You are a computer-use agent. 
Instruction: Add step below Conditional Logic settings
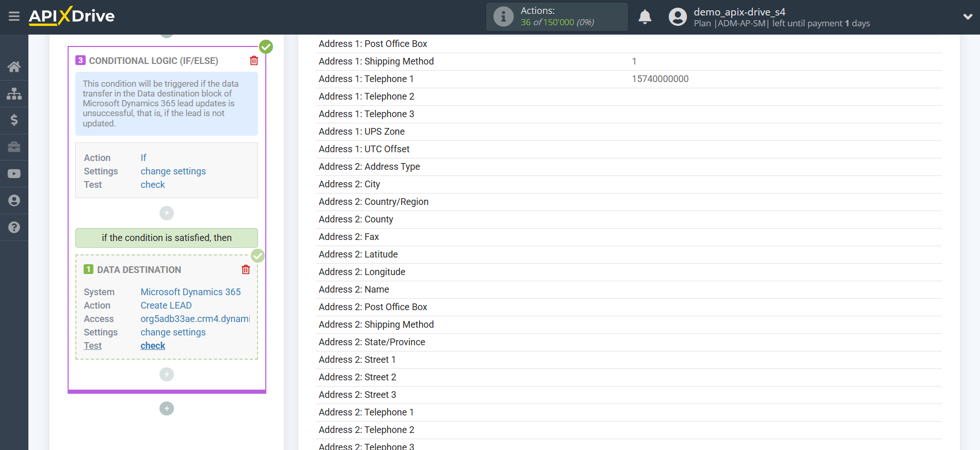167,213
